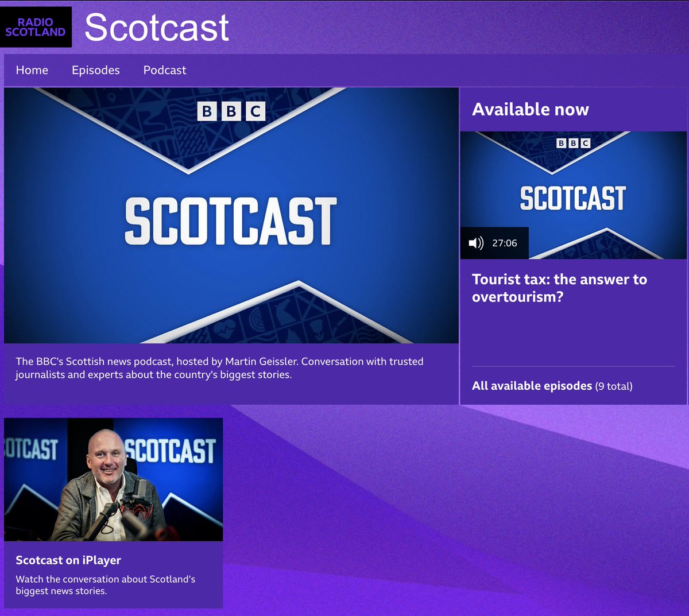
Task: View All available episodes link
Action: (x=532, y=386)
